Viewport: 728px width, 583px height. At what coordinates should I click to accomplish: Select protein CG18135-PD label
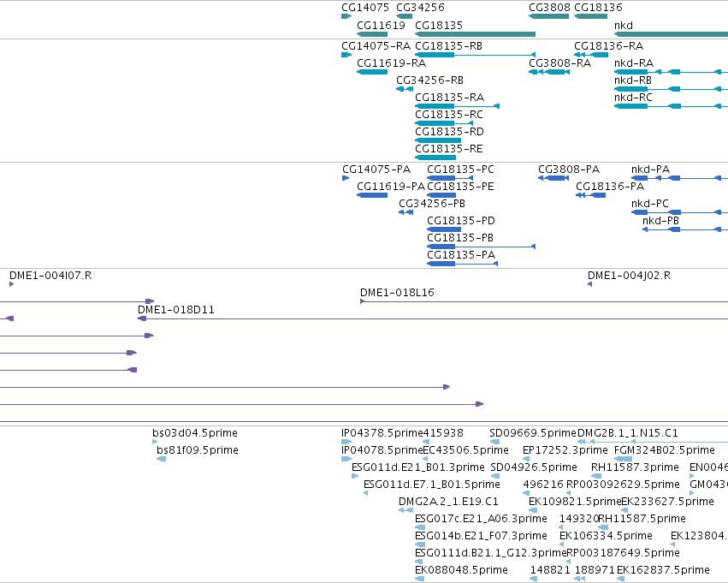[x=461, y=221]
